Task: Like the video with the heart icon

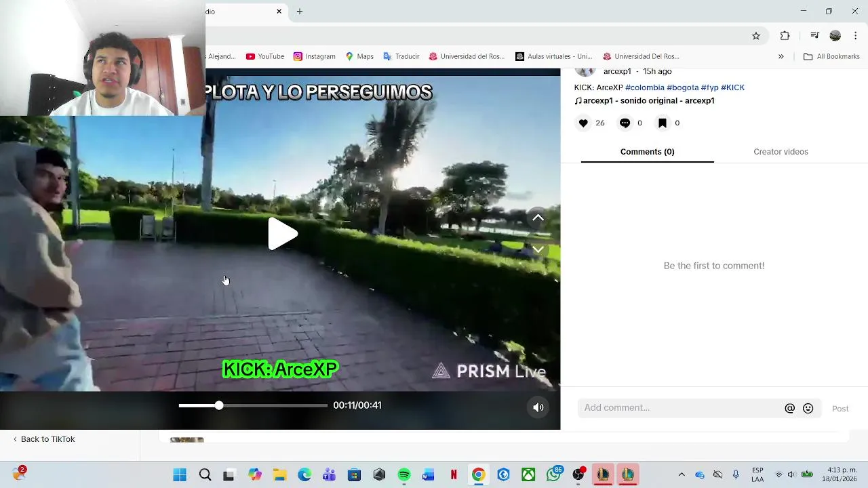Action: point(583,123)
